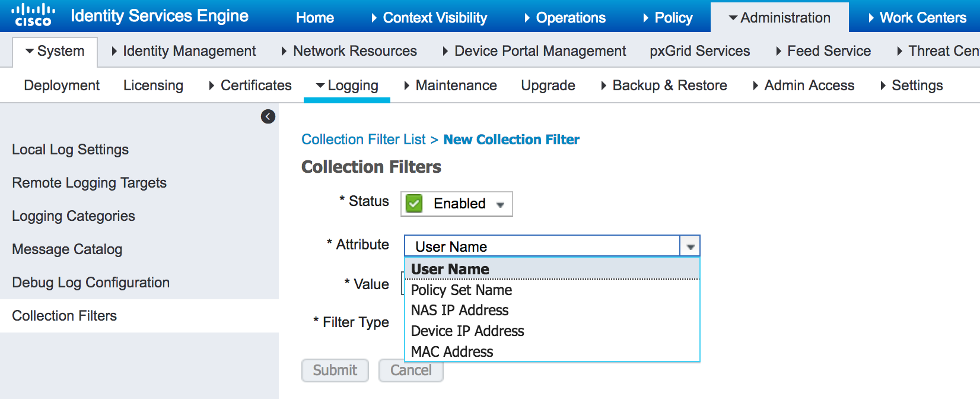Open Debug Log Configuration page

91,283
